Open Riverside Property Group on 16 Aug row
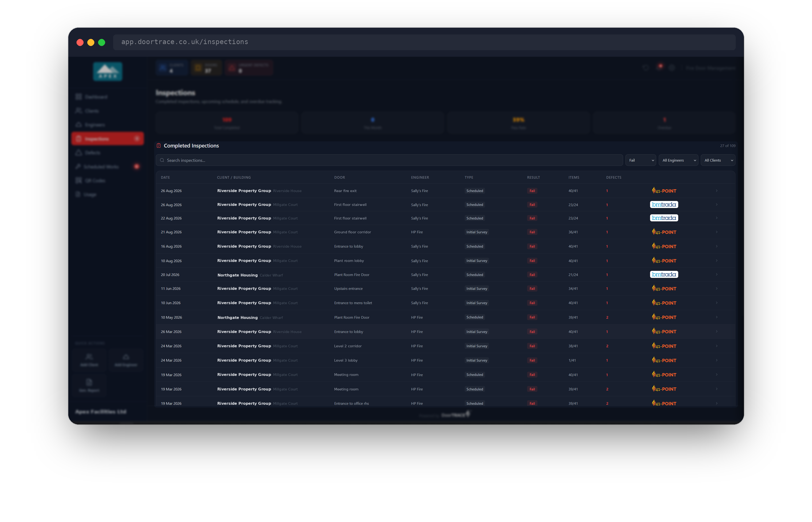 (244, 246)
